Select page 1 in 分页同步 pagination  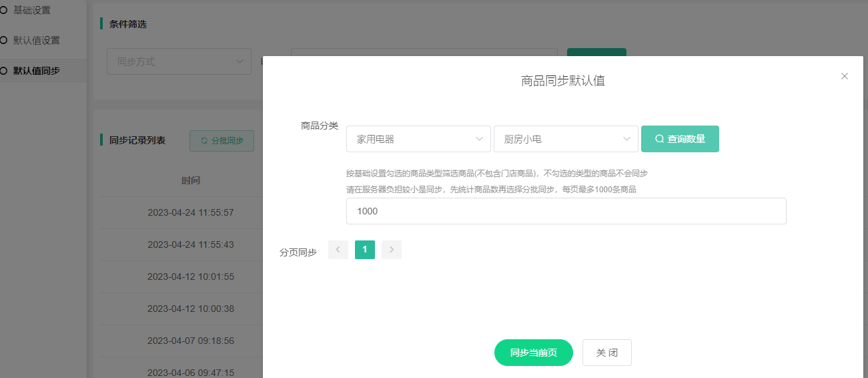(364, 250)
